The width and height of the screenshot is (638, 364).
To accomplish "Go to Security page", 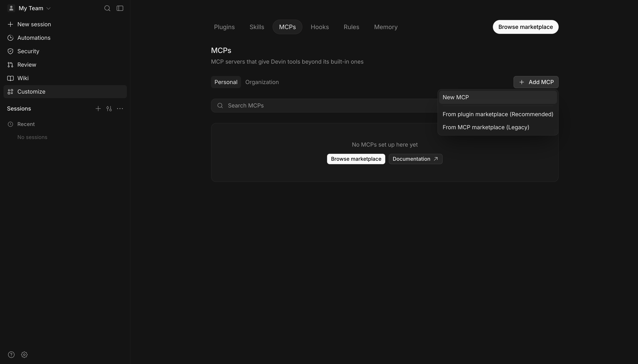I will [x=65, y=51].
